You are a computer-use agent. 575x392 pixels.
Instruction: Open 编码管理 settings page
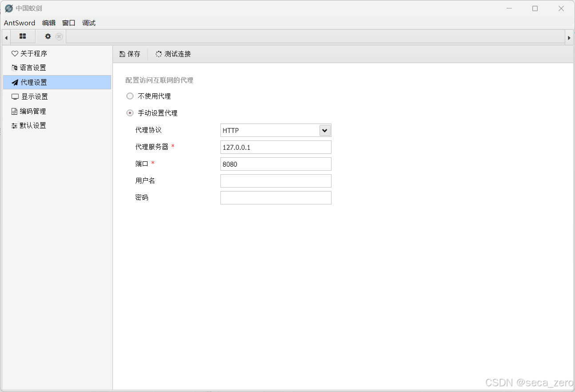point(57,111)
